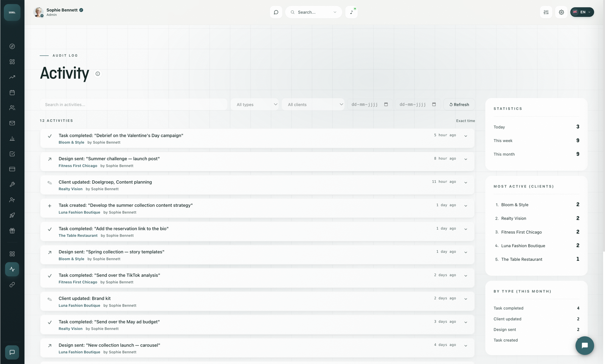Image resolution: width=605 pixels, height=364 pixels.
Task: Click Task completed row in By Type
Action: (536, 308)
